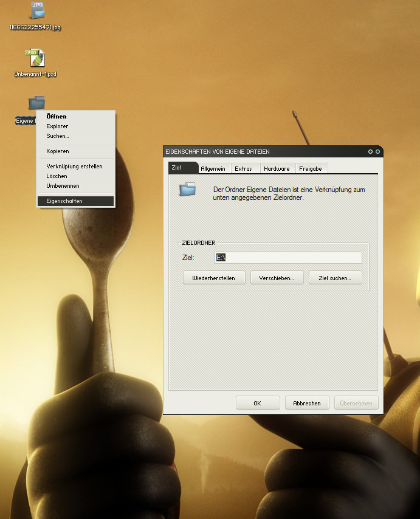
Task: Switch to the Ziel tab
Action: 183,168
